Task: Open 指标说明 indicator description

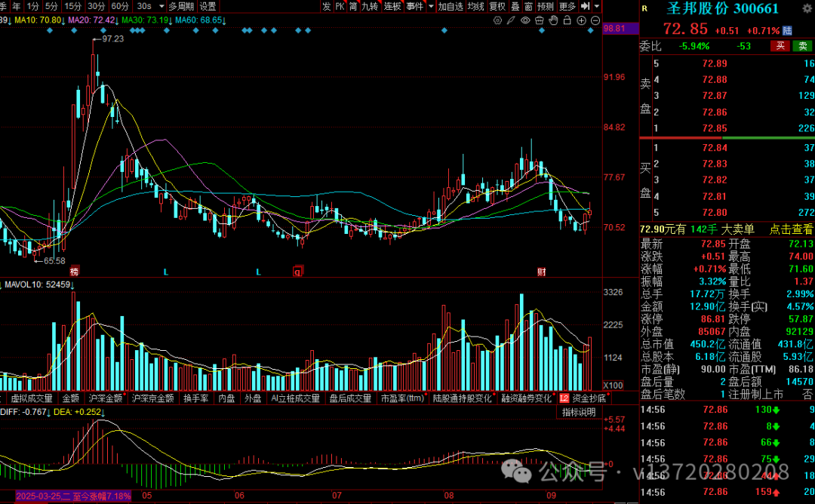Action: click(579, 413)
